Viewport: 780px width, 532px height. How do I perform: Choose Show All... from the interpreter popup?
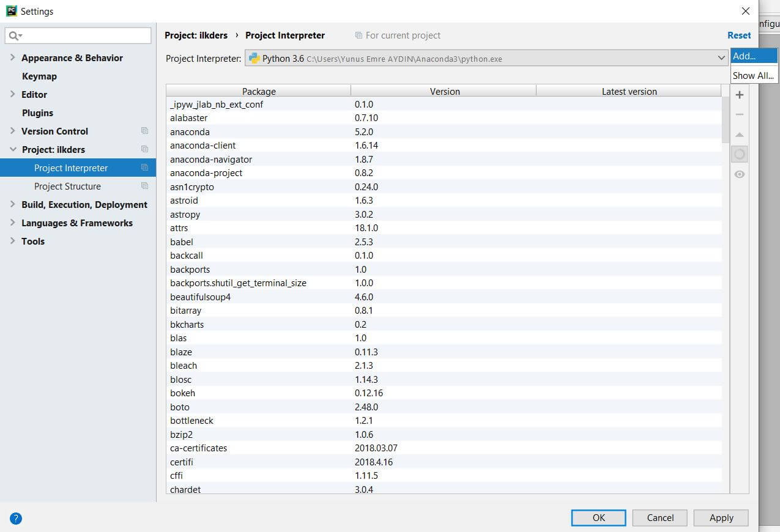(x=754, y=76)
